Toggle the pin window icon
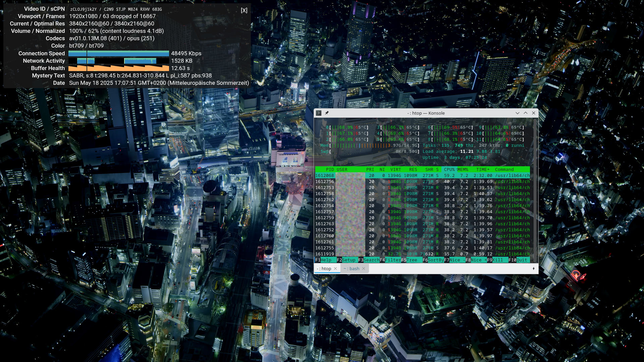Viewport: 644px width, 362px height. point(327,113)
